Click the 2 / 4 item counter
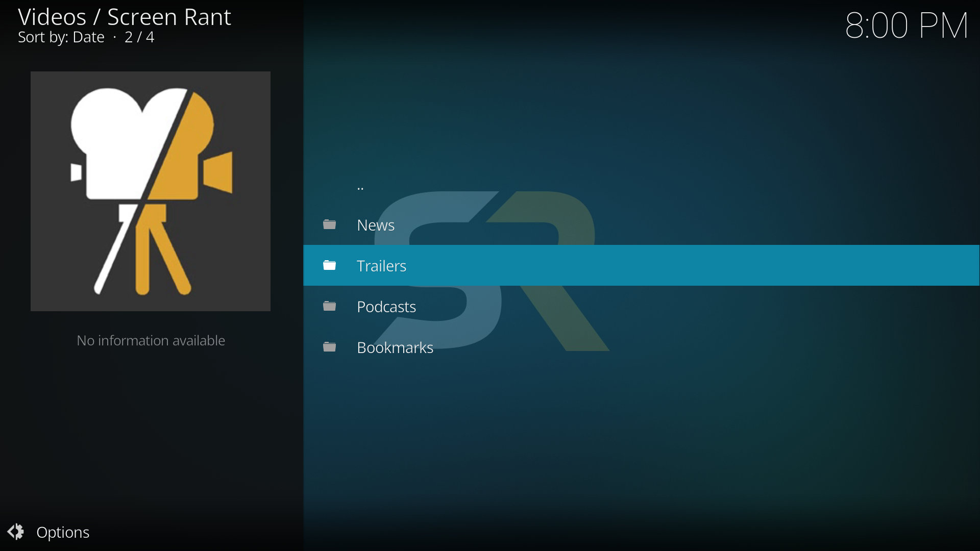Image resolution: width=980 pixels, height=551 pixels. (139, 37)
